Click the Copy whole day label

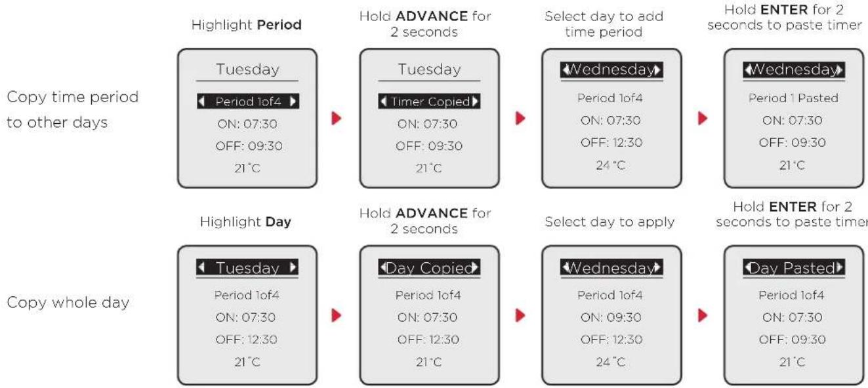click(x=68, y=303)
